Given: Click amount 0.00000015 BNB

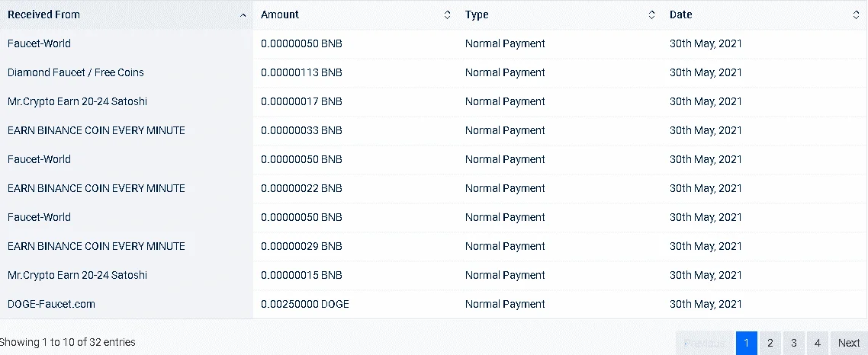Looking at the screenshot, I should [x=302, y=275].
